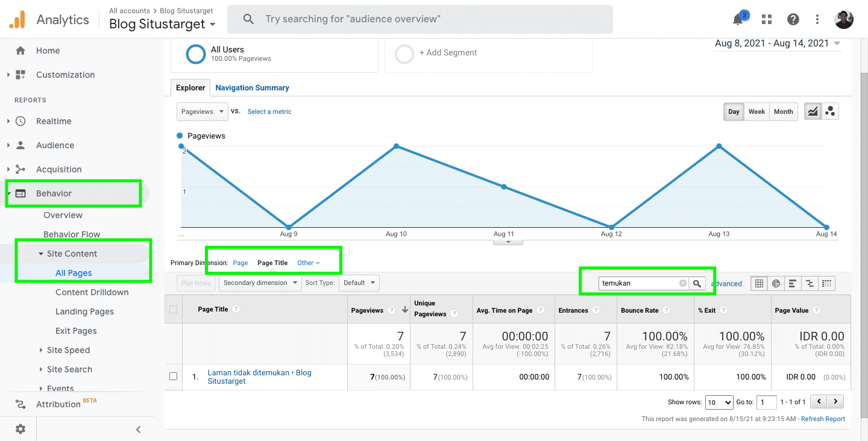The width and height of the screenshot is (868, 441).
Task: Go to previous page of results
Action: click(819, 401)
